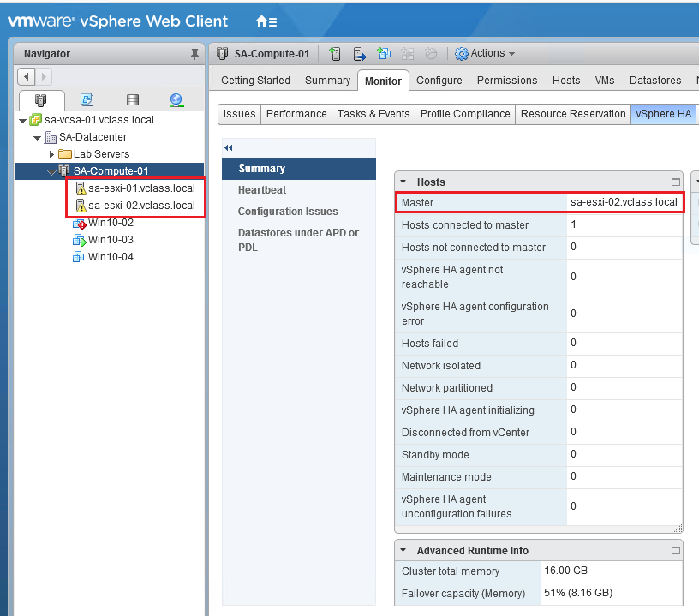Show the Resource Reservation sub-tab
699x616 pixels.
(573, 114)
